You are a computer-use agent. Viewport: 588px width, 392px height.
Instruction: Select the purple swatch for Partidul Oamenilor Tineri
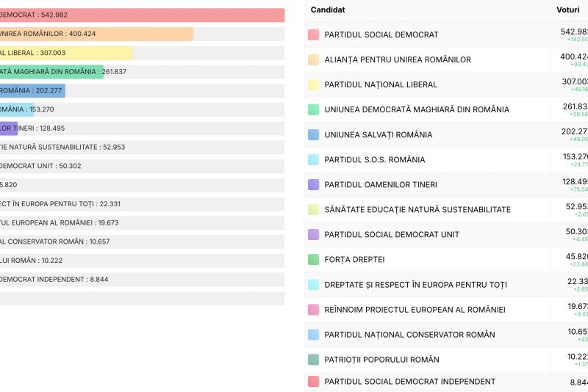[313, 184]
